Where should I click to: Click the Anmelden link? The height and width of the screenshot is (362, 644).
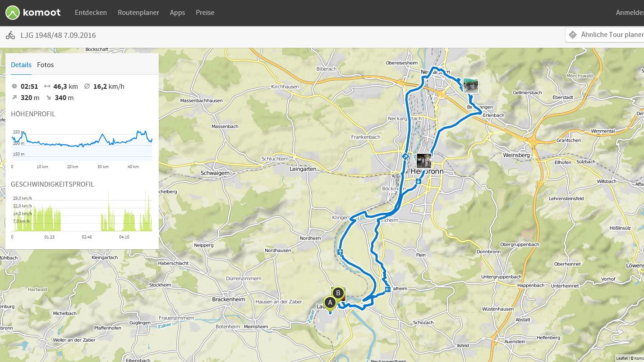tap(630, 13)
